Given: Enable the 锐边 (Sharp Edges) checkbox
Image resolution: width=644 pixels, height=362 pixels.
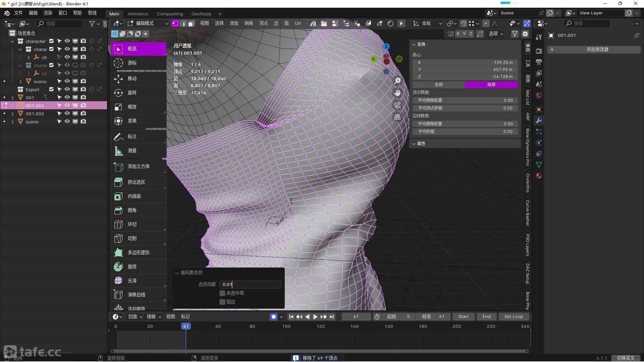Looking at the screenshot, I should (x=222, y=302).
